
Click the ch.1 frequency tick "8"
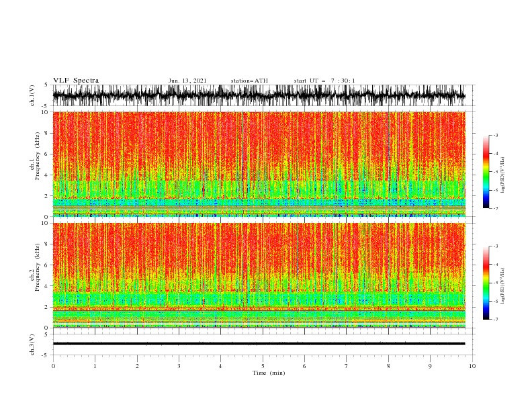pyautogui.click(x=46, y=133)
